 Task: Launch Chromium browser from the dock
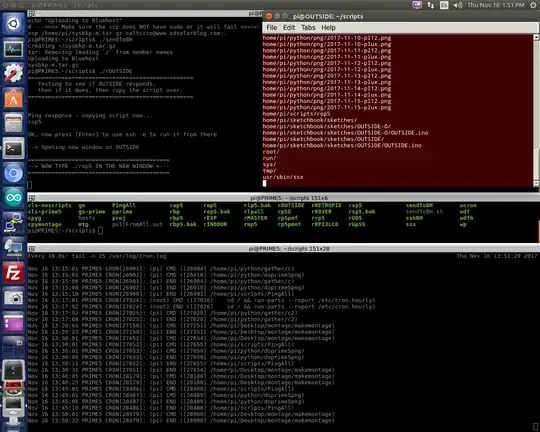click(x=13, y=173)
